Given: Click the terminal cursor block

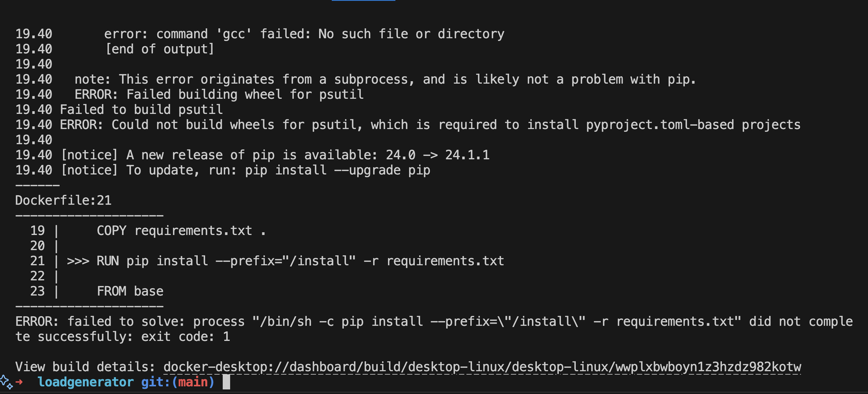Looking at the screenshot, I should (226, 382).
